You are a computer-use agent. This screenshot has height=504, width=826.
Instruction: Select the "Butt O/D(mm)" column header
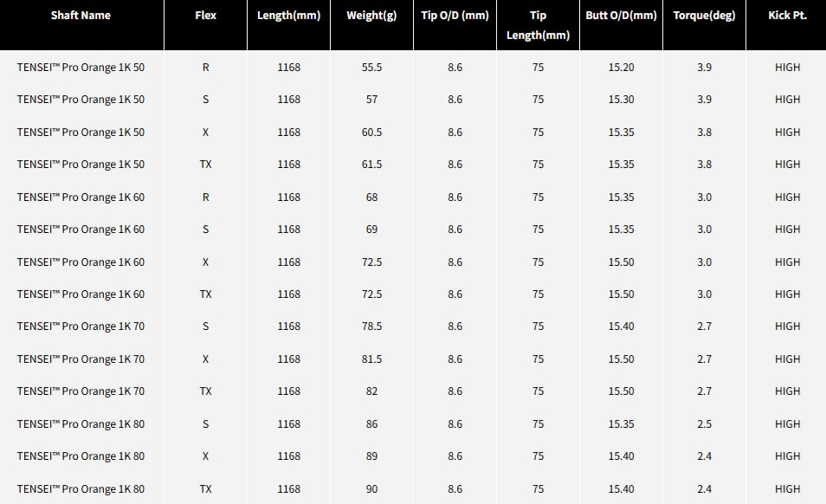(621, 16)
